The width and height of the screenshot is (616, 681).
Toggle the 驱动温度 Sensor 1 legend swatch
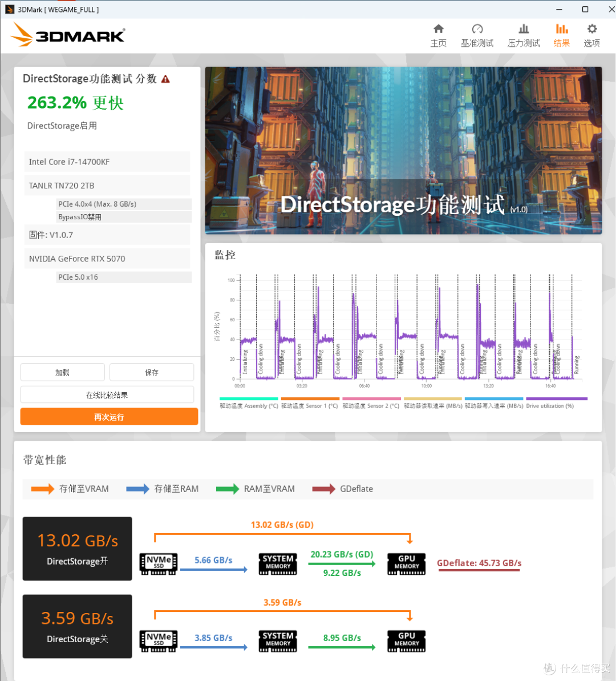(x=310, y=398)
